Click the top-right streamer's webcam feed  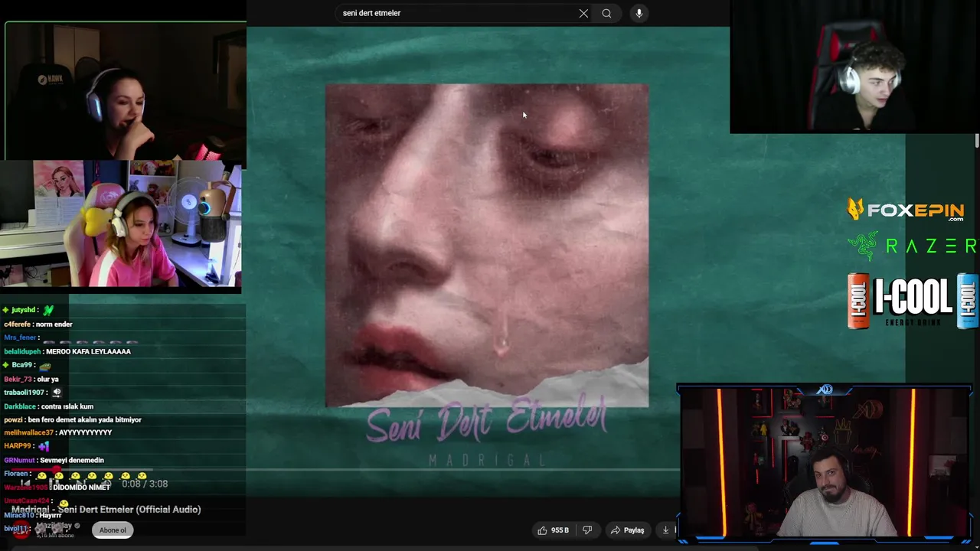click(854, 67)
